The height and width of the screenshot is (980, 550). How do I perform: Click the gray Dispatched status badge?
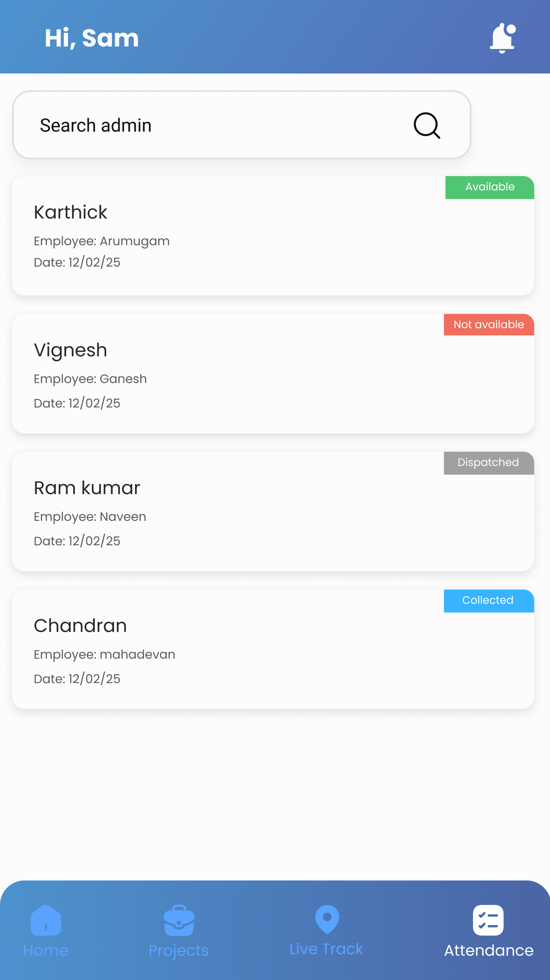tap(488, 463)
